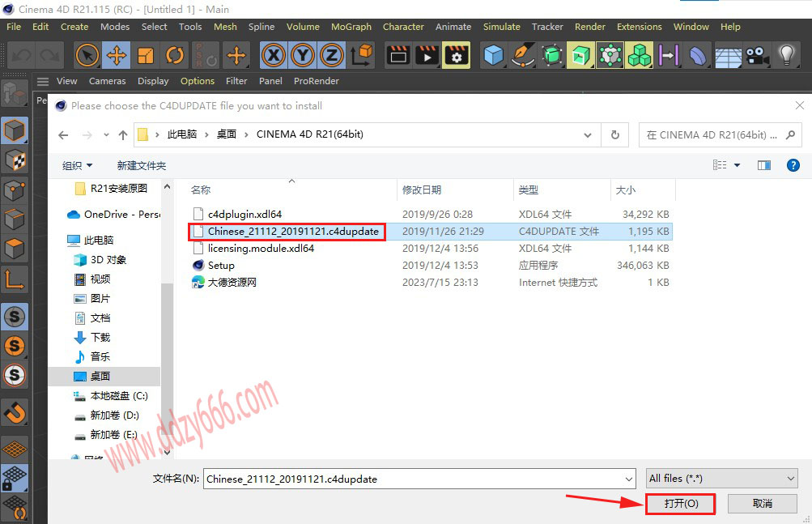The height and width of the screenshot is (524, 812).
Task: Open the viewport ProRender menu
Action: tap(317, 81)
